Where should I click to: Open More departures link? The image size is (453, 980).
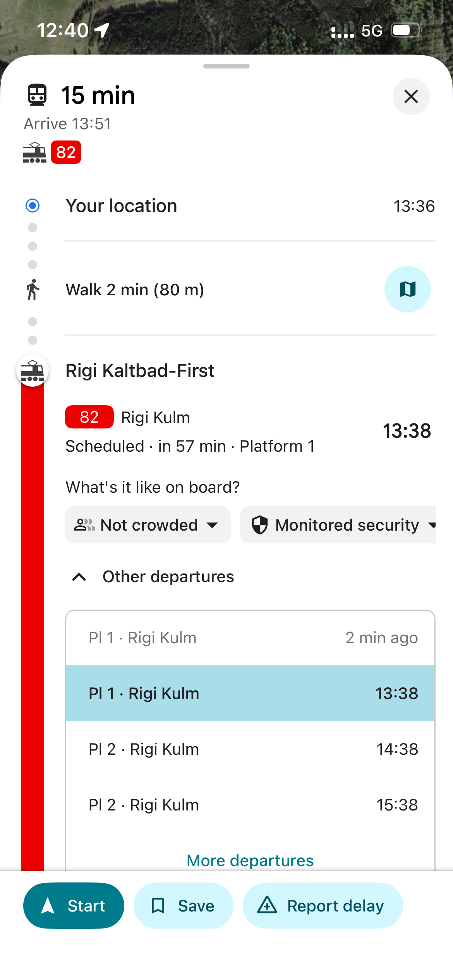[x=250, y=860]
